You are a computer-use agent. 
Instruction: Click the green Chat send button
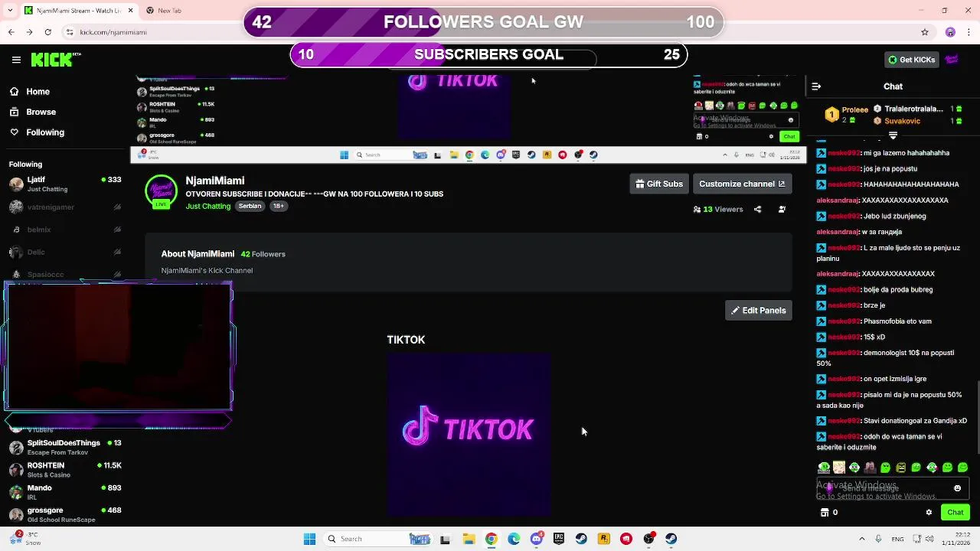pyautogui.click(x=955, y=513)
